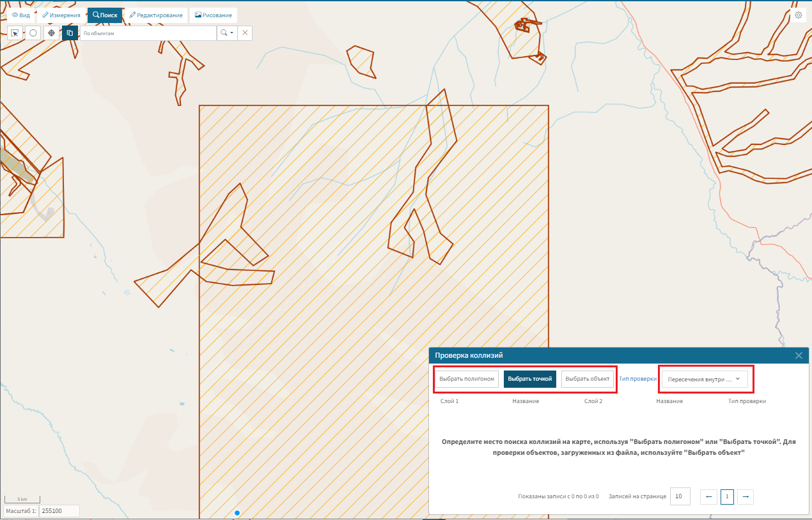Switch to the Измерения tab
The height and width of the screenshot is (520, 812).
tap(61, 15)
